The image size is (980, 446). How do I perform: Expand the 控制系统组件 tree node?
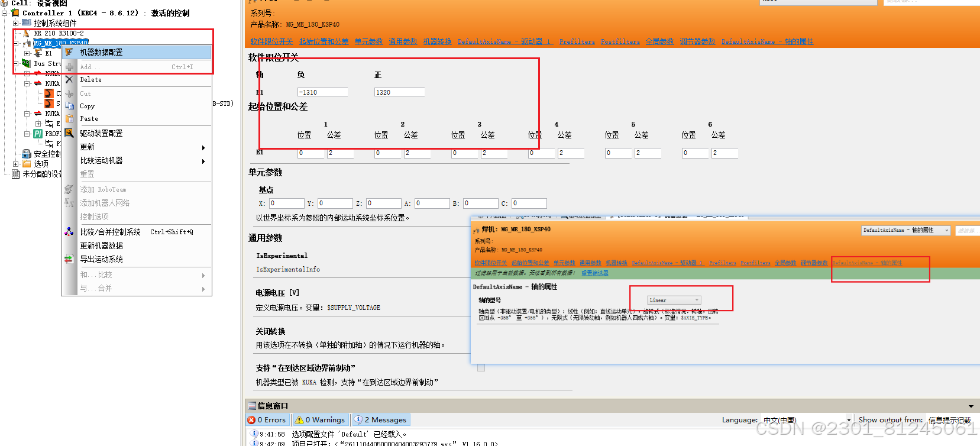click(x=16, y=23)
